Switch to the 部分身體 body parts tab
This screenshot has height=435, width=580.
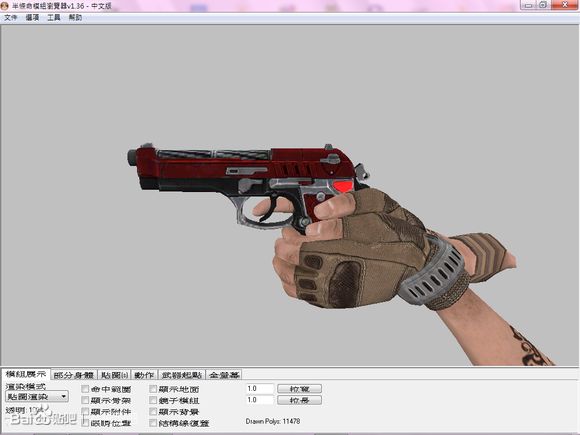tap(74, 375)
